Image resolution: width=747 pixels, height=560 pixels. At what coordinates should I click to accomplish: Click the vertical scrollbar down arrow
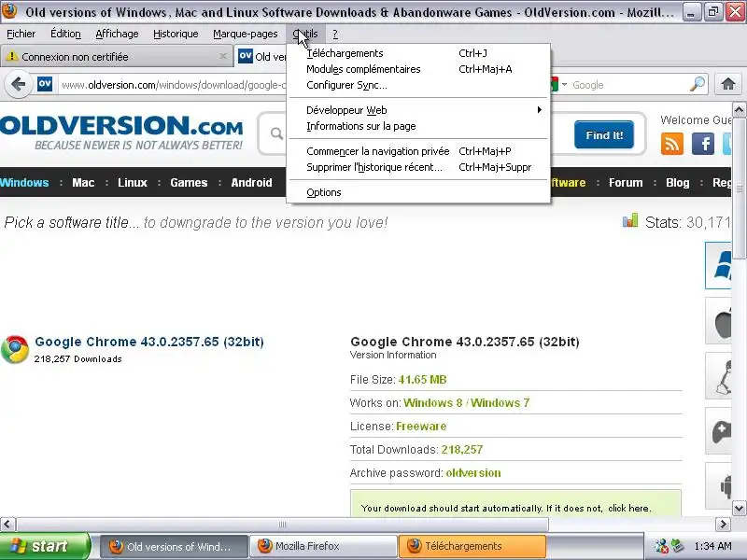739,508
